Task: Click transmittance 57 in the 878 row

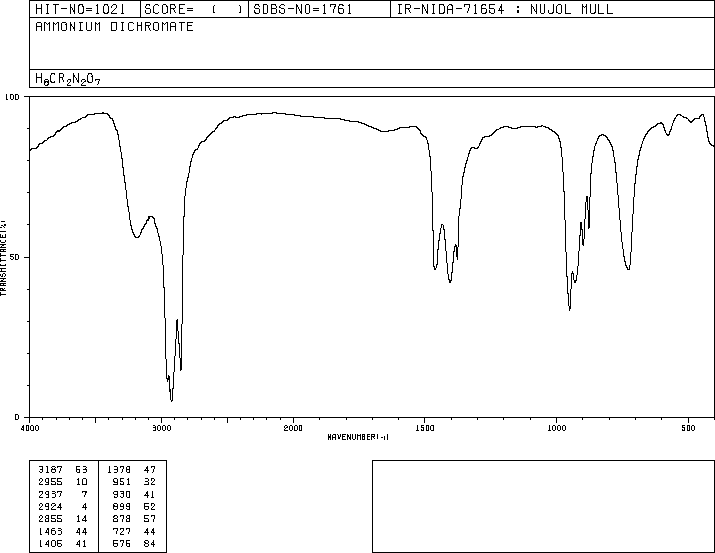Action: coord(150,519)
